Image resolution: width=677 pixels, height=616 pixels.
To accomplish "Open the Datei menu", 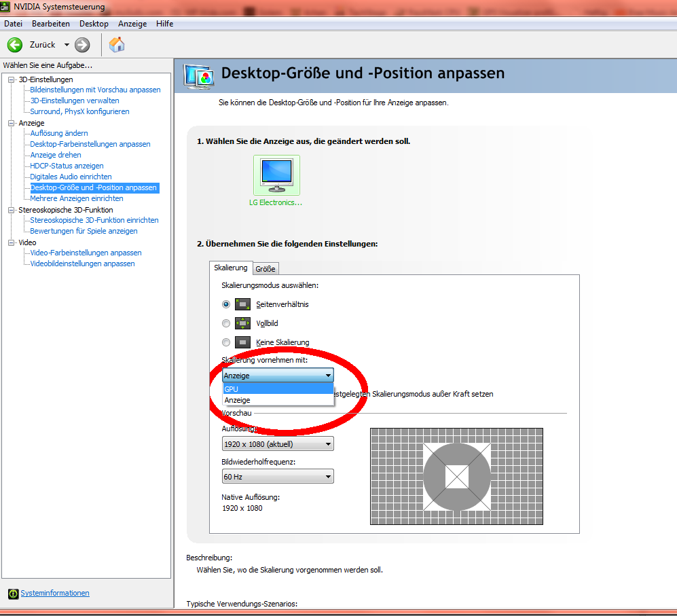I will pyautogui.click(x=14, y=24).
